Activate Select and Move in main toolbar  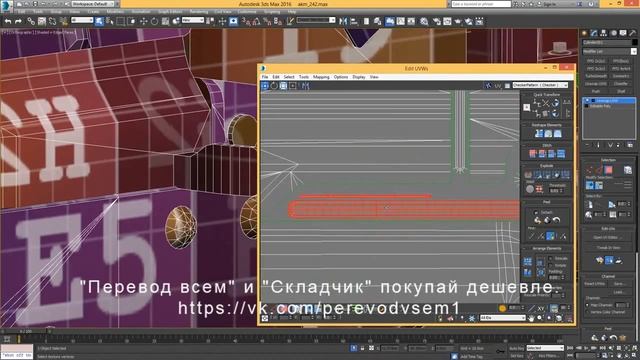tap(143, 21)
